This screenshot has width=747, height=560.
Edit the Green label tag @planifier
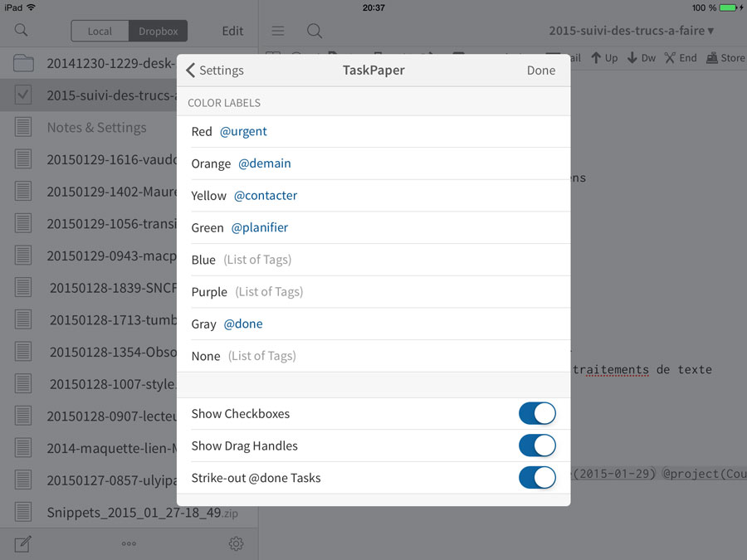tap(260, 227)
